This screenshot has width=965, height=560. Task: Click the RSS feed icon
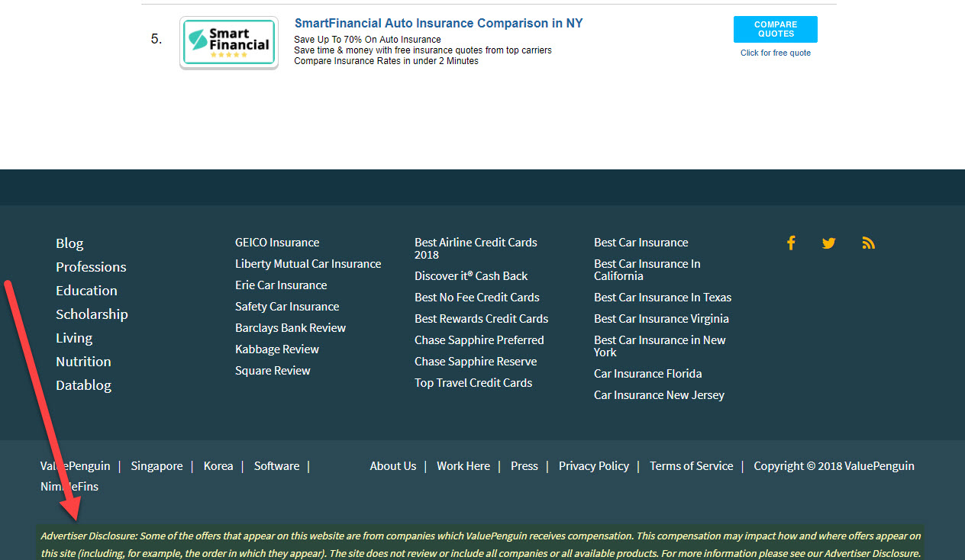(x=868, y=243)
